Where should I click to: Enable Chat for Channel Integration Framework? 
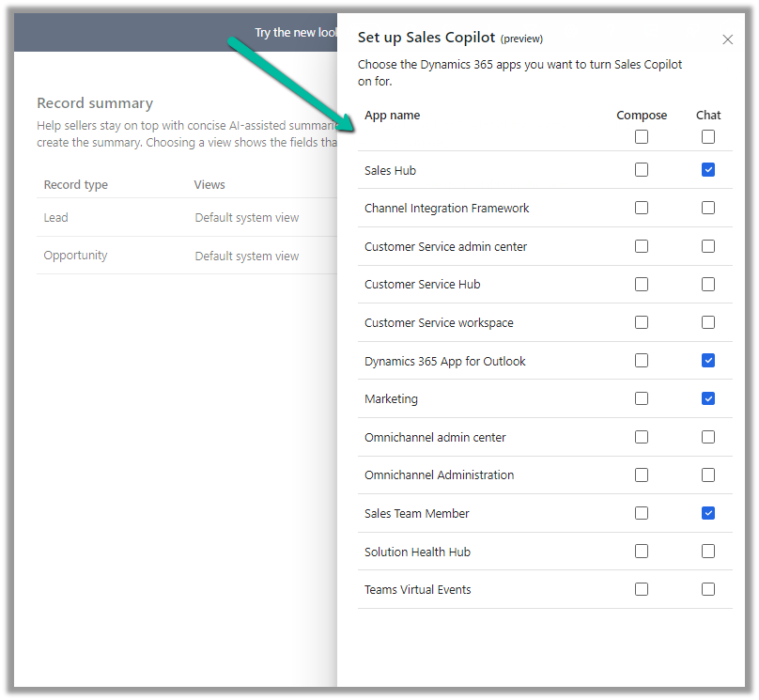point(708,208)
